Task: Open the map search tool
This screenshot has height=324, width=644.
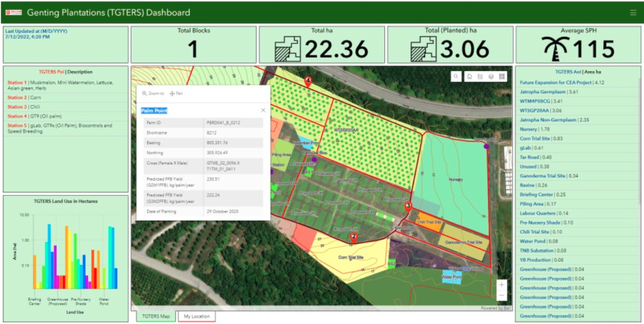Action: pyautogui.click(x=456, y=76)
